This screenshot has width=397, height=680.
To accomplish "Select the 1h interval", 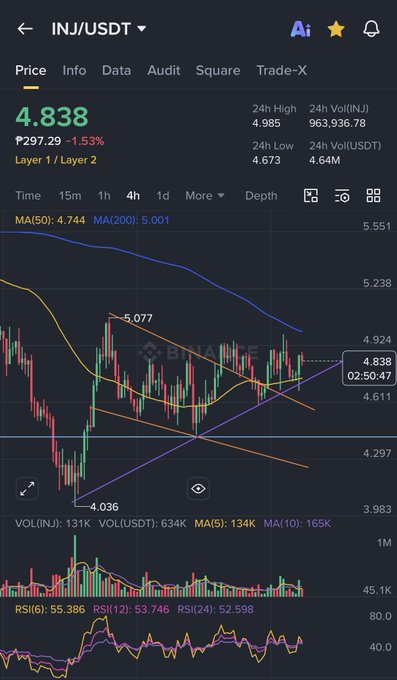I will pyautogui.click(x=104, y=196).
